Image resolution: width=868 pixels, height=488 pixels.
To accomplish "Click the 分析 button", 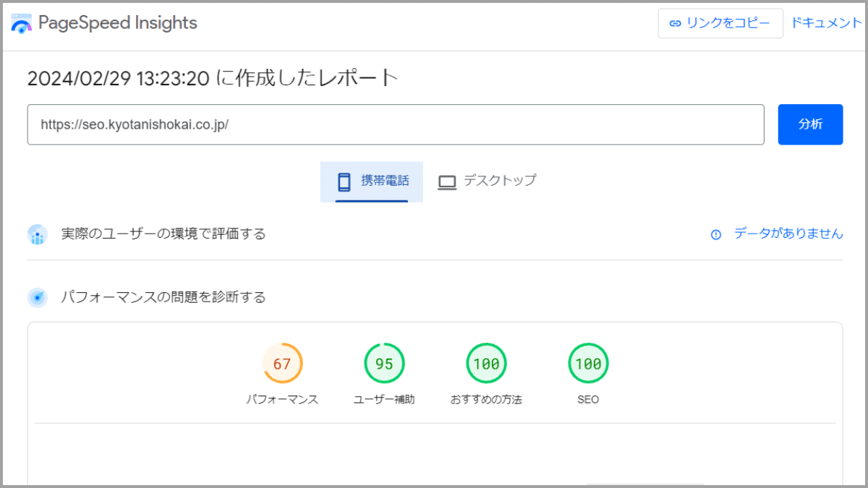I will click(810, 124).
